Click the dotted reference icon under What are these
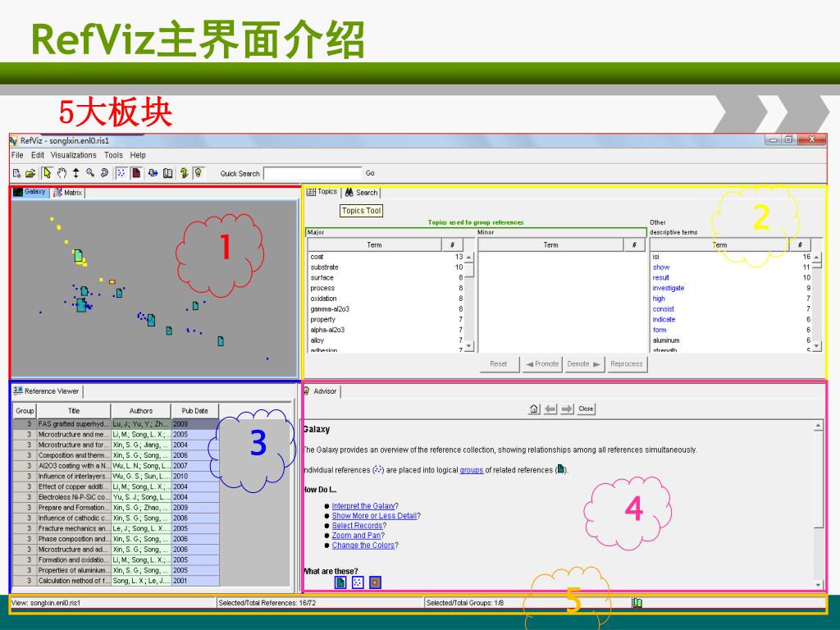This screenshot has width=840, height=630. (x=358, y=582)
